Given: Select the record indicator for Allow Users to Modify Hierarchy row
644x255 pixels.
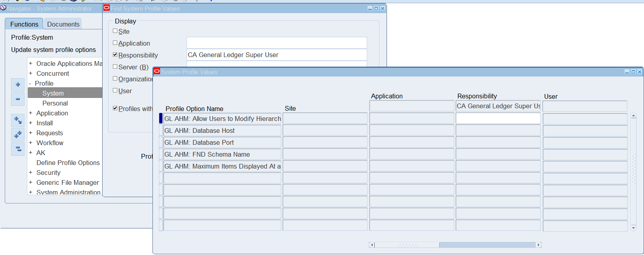Looking at the screenshot, I should tap(161, 118).
